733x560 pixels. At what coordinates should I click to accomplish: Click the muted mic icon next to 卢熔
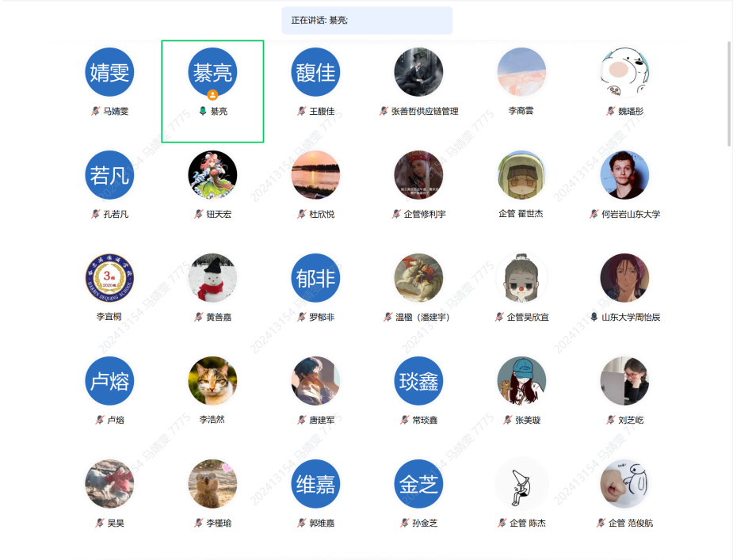pyautogui.click(x=100, y=421)
